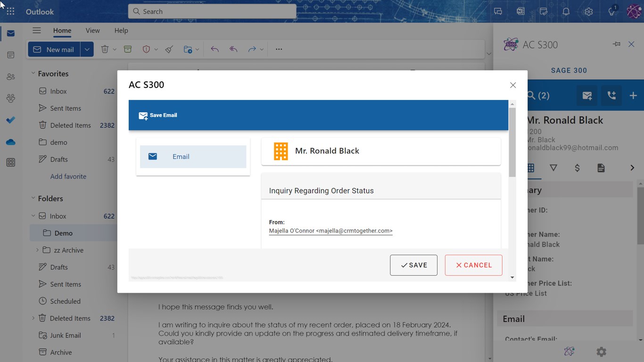Open OneNote feed icon in header
This screenshot has height=362, width=644.
tap(520, 11)
